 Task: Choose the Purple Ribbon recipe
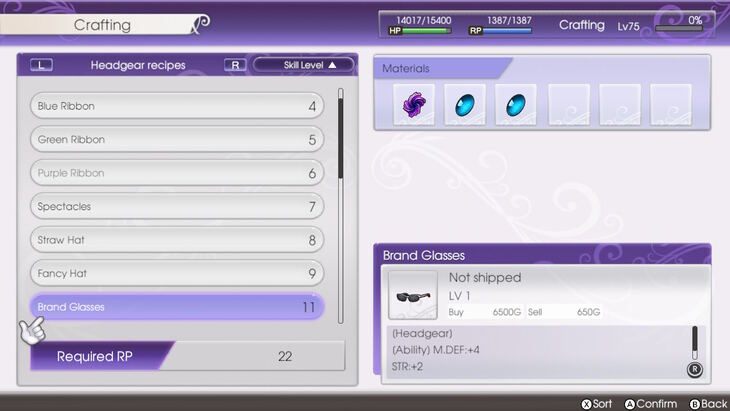tap(176, 173)
